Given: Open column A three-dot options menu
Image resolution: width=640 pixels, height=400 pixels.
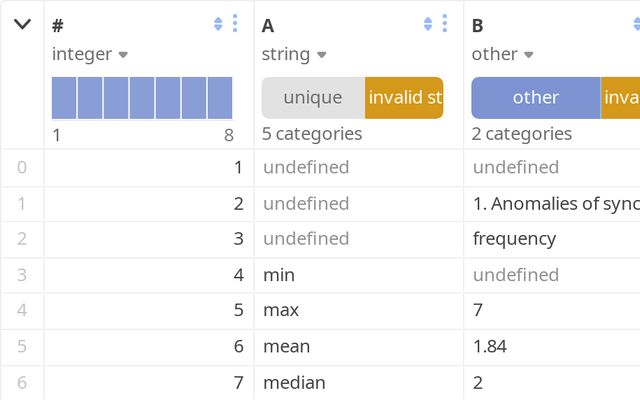Looking at the screenshot, I should pos(445,24).
